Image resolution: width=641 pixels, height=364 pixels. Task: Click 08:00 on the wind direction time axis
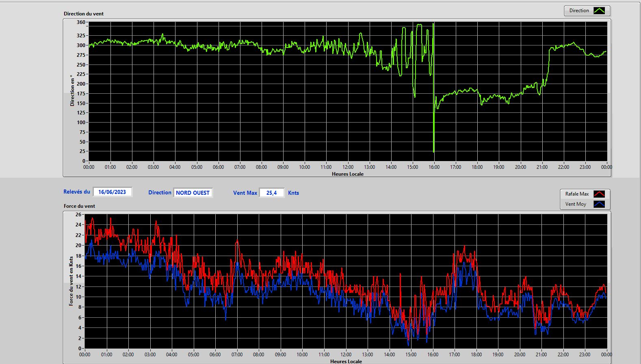[x=261, y=167]
